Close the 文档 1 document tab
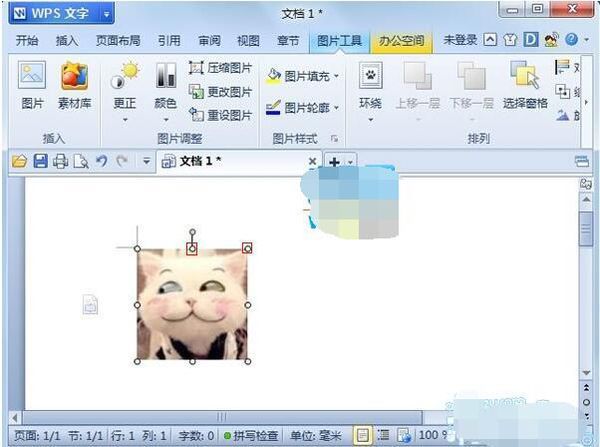600x447 pixels. tap(312, 162)
